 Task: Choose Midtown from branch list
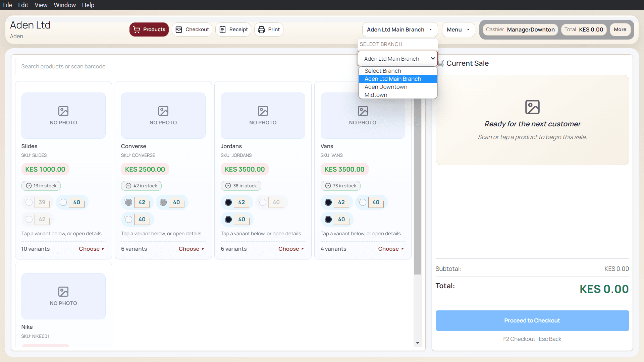[398, 95]
